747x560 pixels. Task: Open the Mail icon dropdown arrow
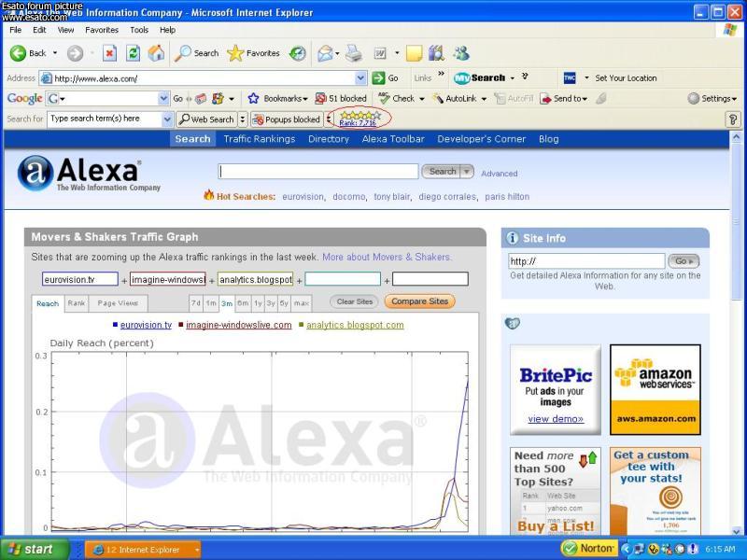[x=337, y=53]
